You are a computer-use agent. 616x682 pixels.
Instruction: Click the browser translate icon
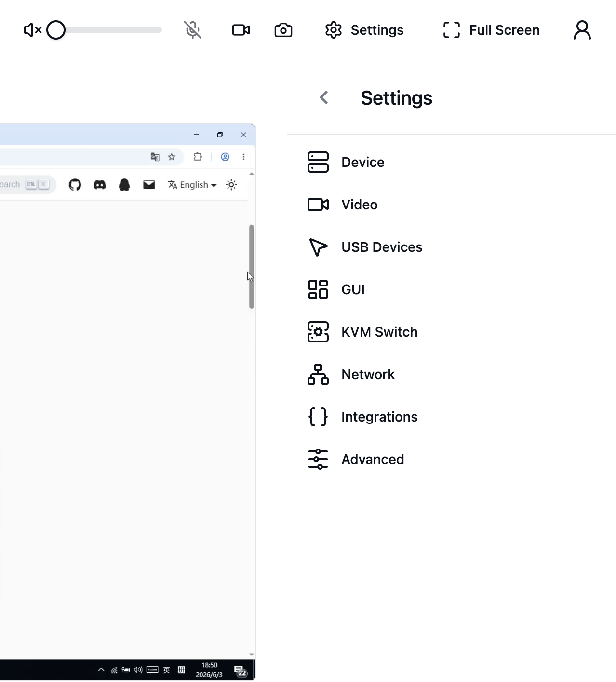[155, 157]
